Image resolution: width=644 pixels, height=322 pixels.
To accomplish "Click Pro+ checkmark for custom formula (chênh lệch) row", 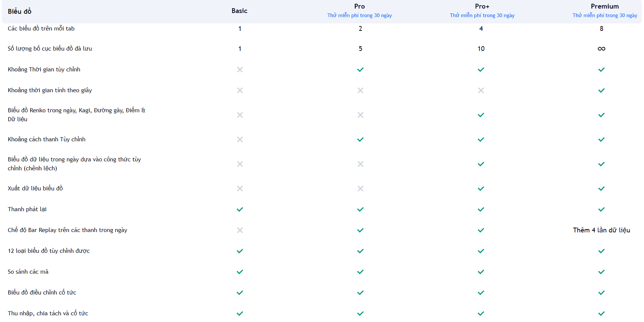I will pyautogui.click(x=481, y=164).
